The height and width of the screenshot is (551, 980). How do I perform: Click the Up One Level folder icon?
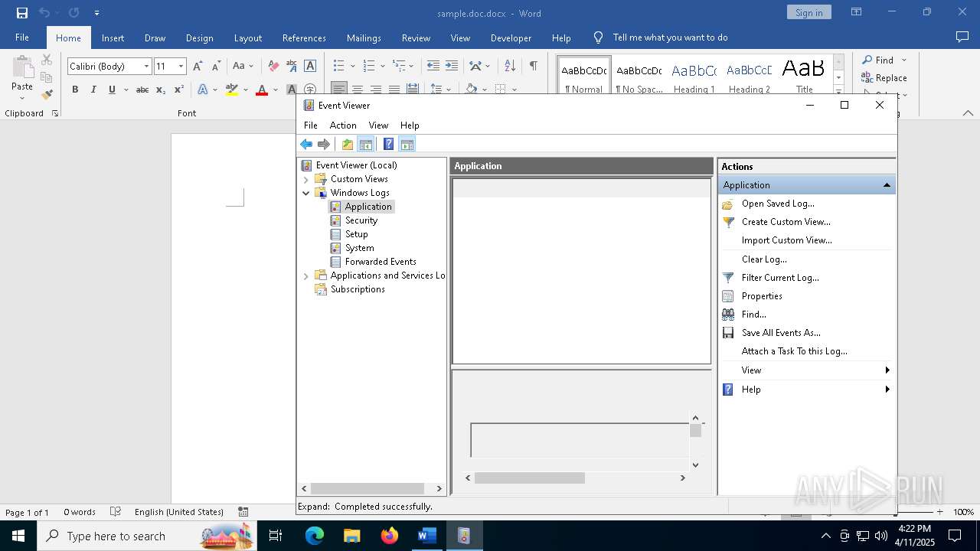[348, 144]
